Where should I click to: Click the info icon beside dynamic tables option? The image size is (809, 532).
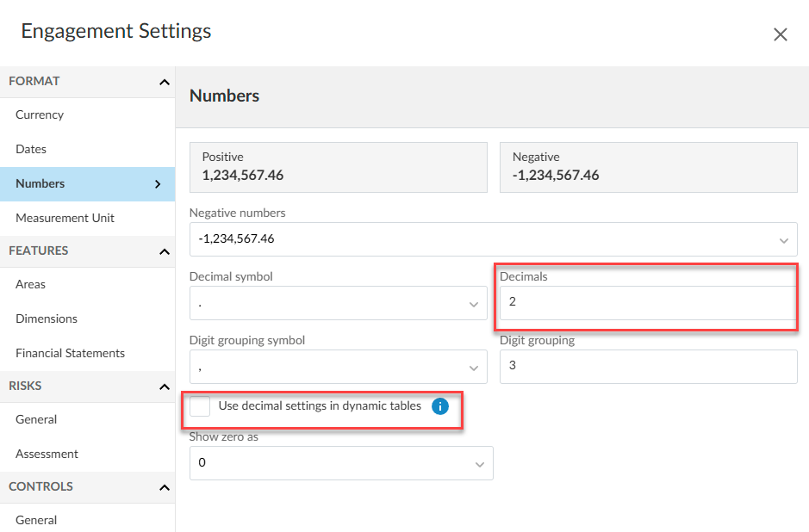(440, 406)
